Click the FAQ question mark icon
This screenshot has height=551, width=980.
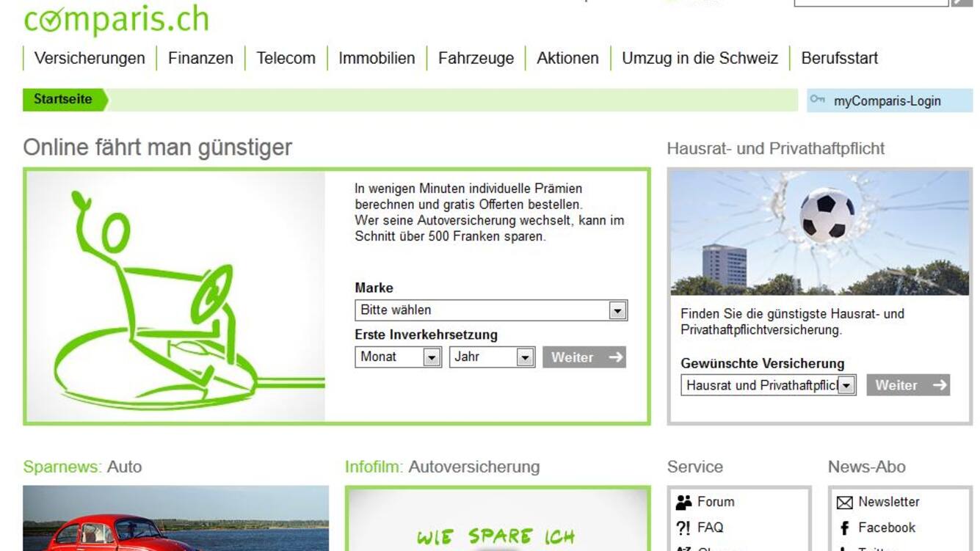[683, 528]
